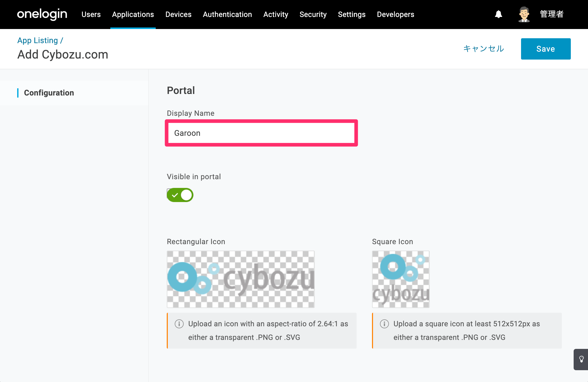Screen dimensions: 588x382
Task: Open the Users menu
Action: [91, 14]
